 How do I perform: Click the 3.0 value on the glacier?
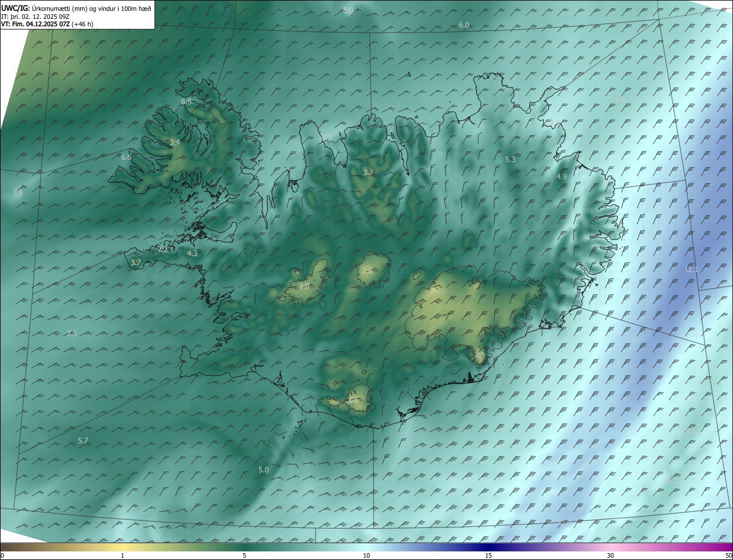[304, 286]
